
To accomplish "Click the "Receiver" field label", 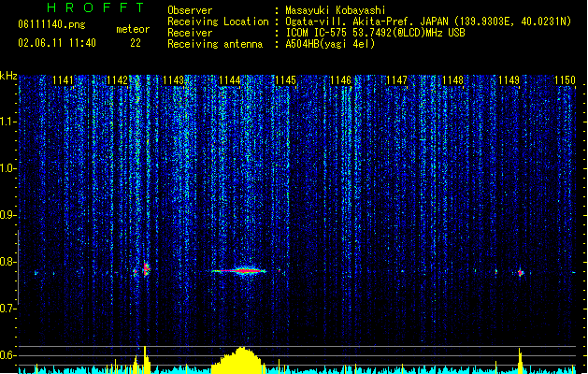I will (190, 33).
